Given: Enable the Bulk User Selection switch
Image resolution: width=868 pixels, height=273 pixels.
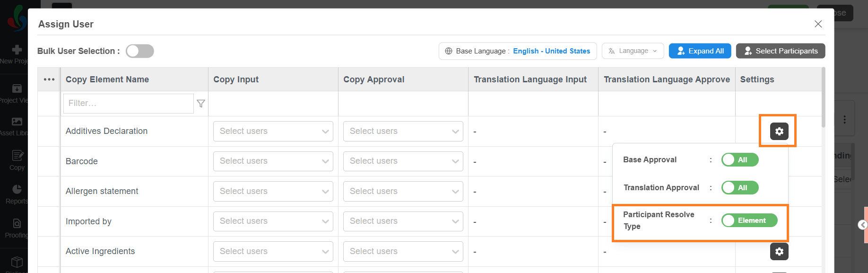Looking at the screenshot, I should click(140, 51).
